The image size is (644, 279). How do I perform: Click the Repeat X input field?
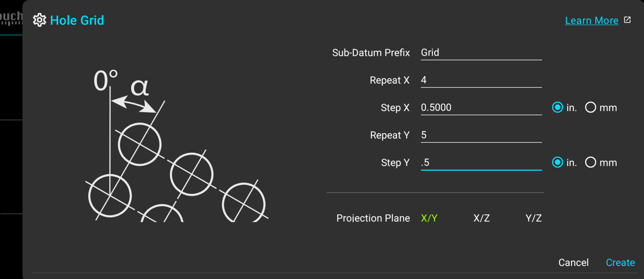[x=481, y=80]
